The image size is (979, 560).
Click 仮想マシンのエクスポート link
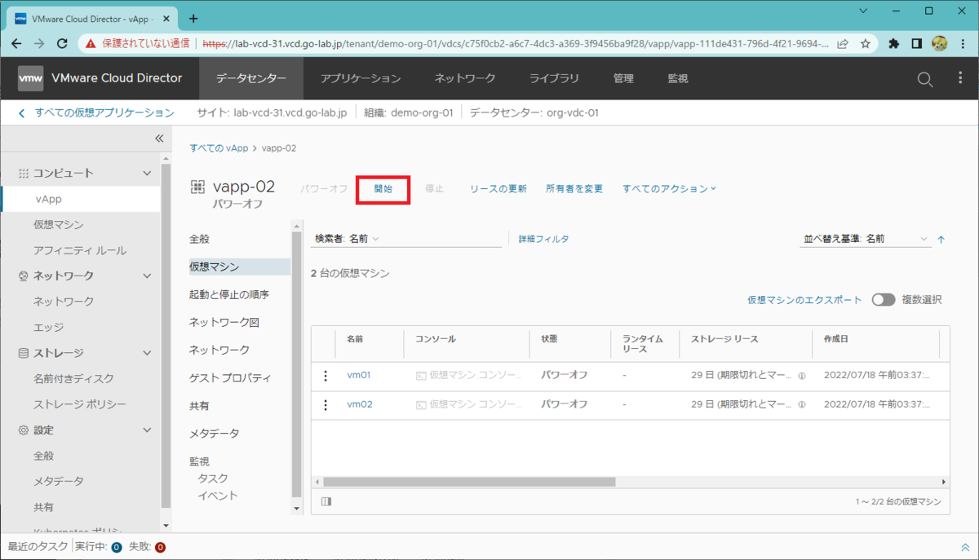804,300
